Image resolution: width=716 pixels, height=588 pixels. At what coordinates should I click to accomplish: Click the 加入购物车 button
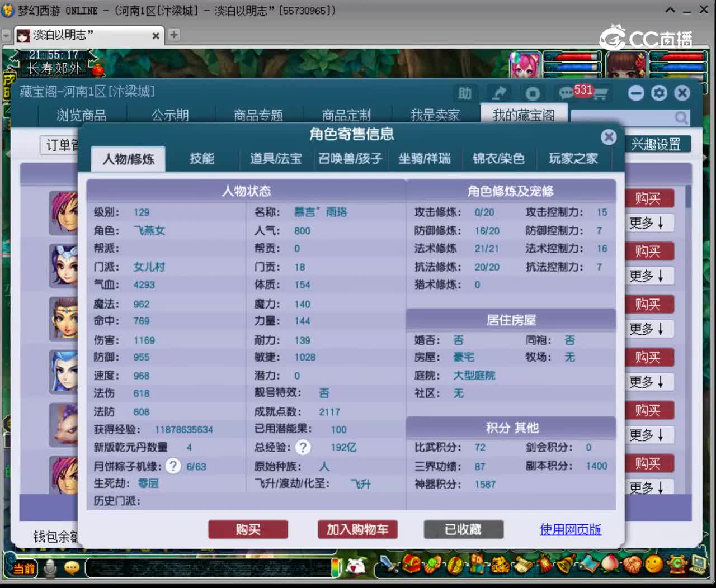[357, 529]
